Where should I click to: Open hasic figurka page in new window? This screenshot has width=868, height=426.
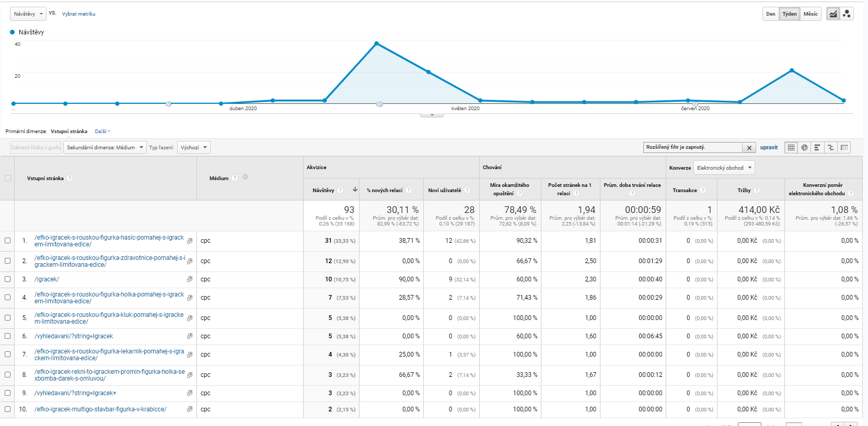click(x=190, y=241)
